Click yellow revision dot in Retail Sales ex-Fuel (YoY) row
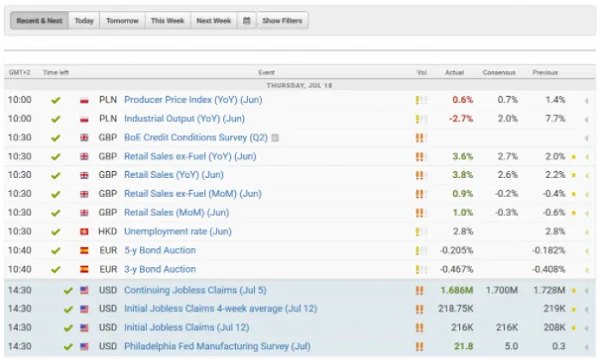Viewport: 600px width, 360px height. (x=574, y=157)
